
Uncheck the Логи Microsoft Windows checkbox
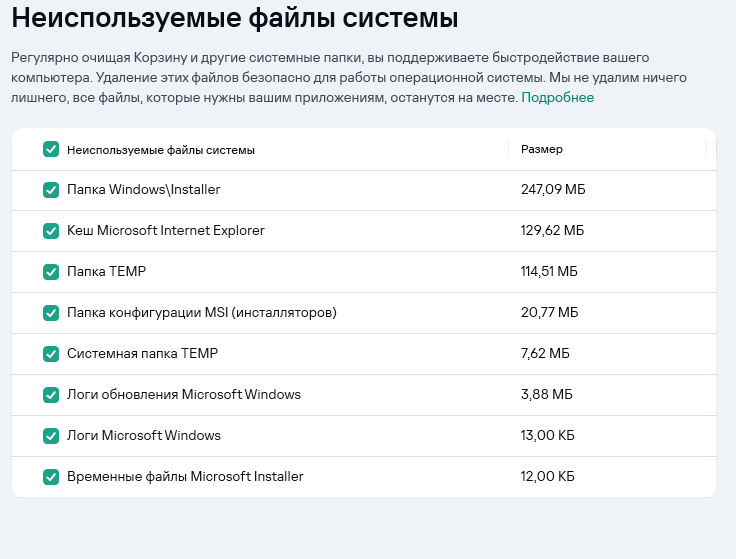(x=51, y=436)
